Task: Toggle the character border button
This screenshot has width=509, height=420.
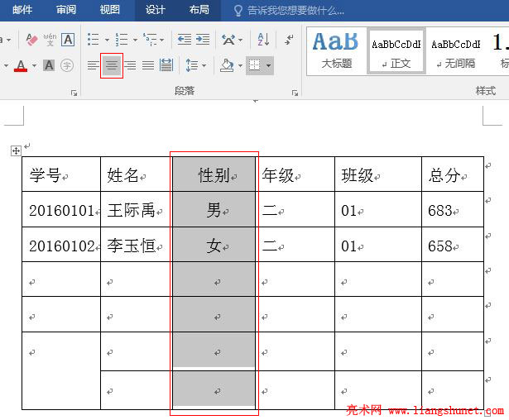Action: pyautogui.click(x=68, y=40)
